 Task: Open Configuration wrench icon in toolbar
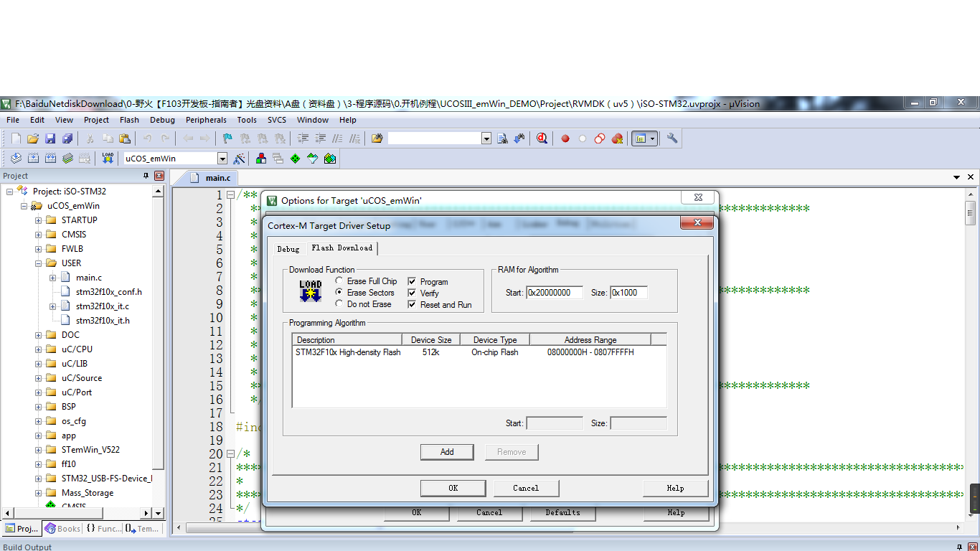click(x=672, y=138)
